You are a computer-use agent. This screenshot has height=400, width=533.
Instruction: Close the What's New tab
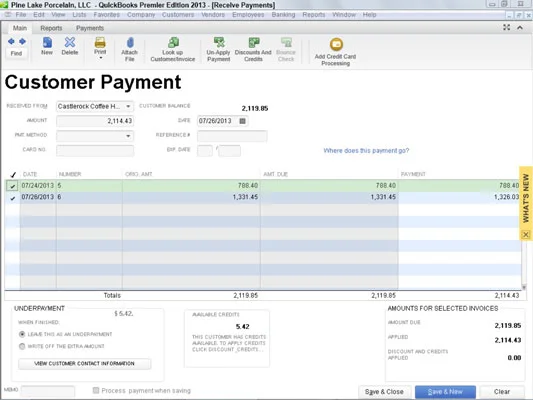(526, 234)
